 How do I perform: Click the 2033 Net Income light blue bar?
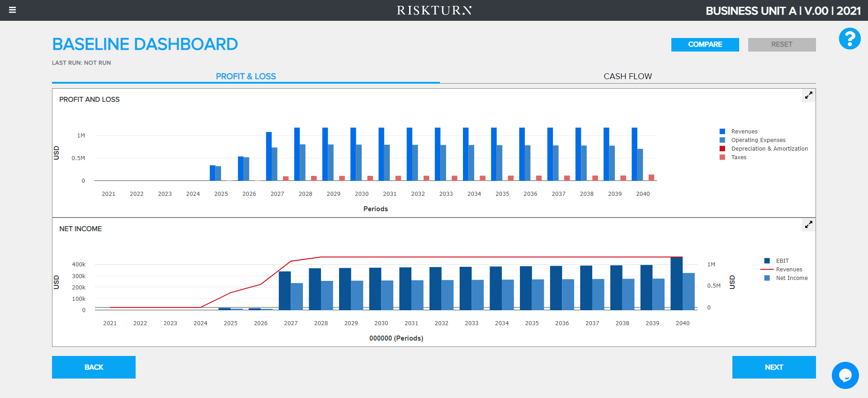478,295
